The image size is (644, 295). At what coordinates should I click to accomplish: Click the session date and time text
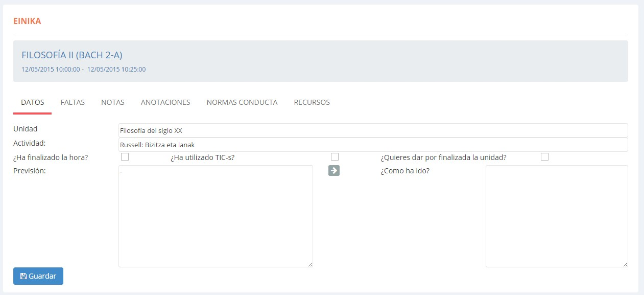tap(84, 70)
